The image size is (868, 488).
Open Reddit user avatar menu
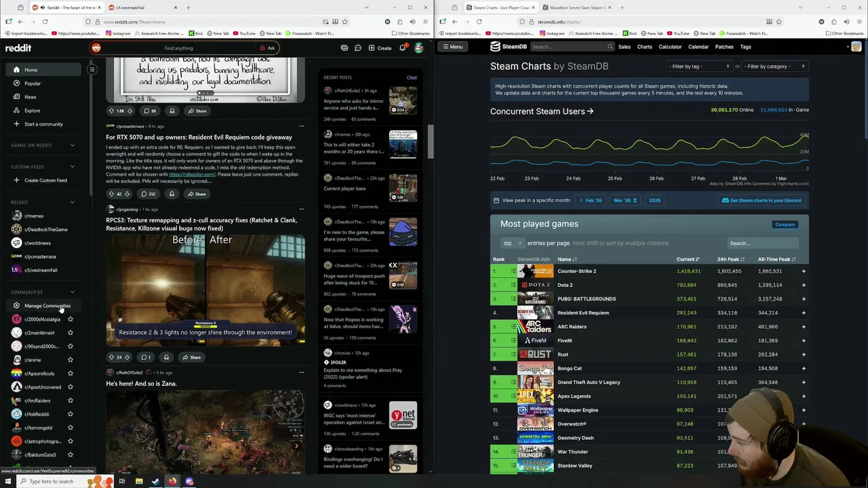click(418, 48)
